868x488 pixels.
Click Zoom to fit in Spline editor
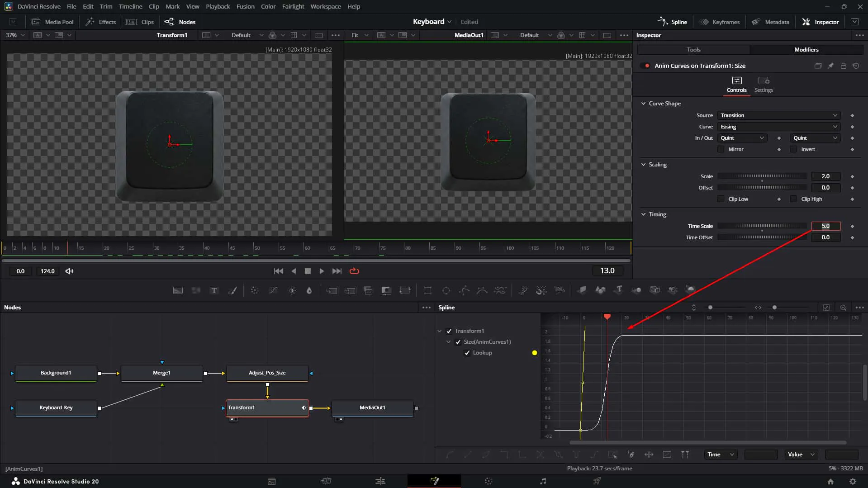tap(826, 308)
